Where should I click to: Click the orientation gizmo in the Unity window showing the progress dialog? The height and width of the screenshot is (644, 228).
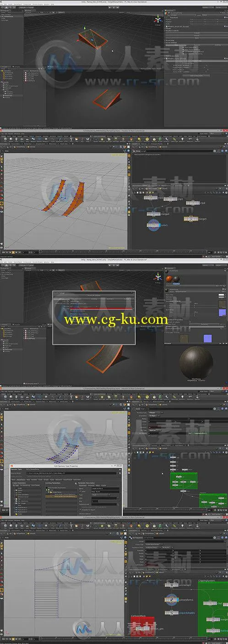(x=158, y=277)
